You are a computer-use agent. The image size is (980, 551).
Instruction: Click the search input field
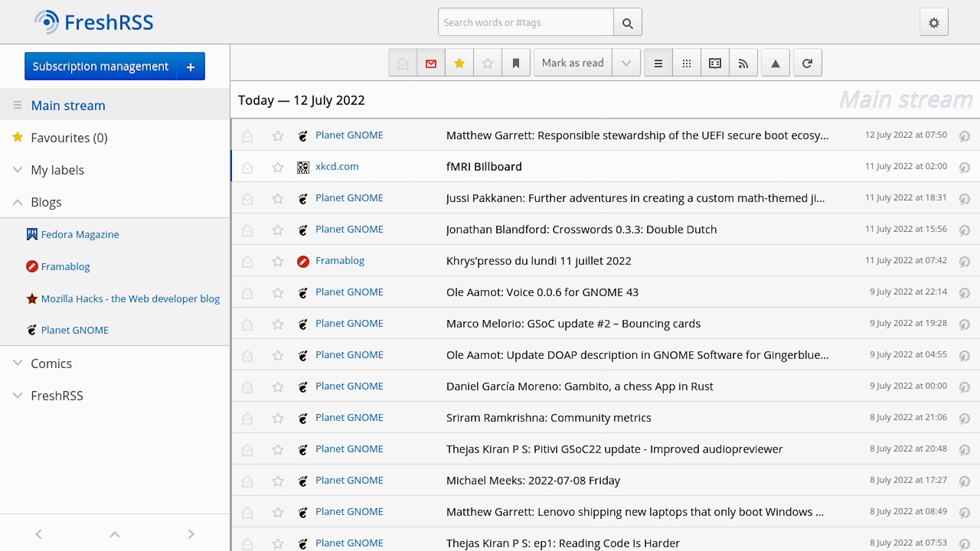(x=526, y=22)
